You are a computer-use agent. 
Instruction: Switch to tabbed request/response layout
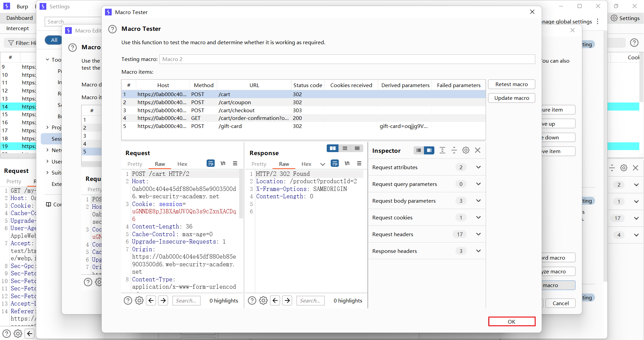coord(357,148)
